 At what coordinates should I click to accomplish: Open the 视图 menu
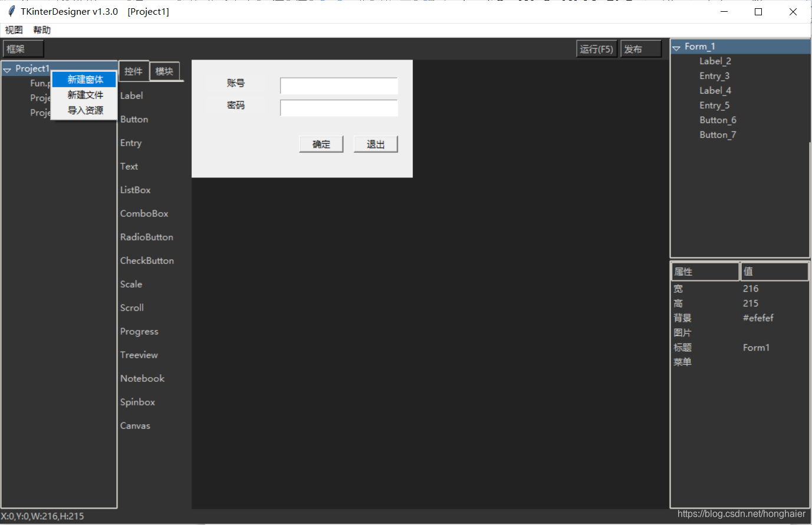click(x=14, y=30)
